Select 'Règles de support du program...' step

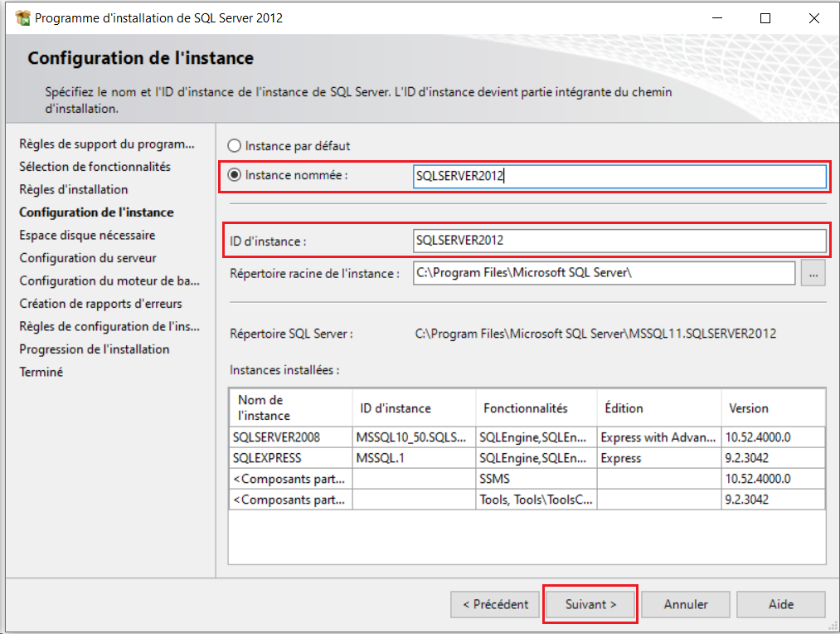pos(107,144)
